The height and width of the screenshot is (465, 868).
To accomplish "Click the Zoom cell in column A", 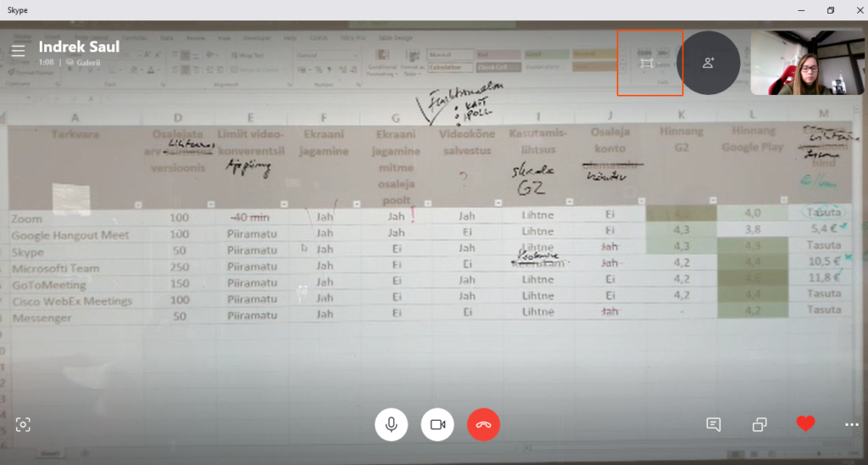I will point(26,219).
